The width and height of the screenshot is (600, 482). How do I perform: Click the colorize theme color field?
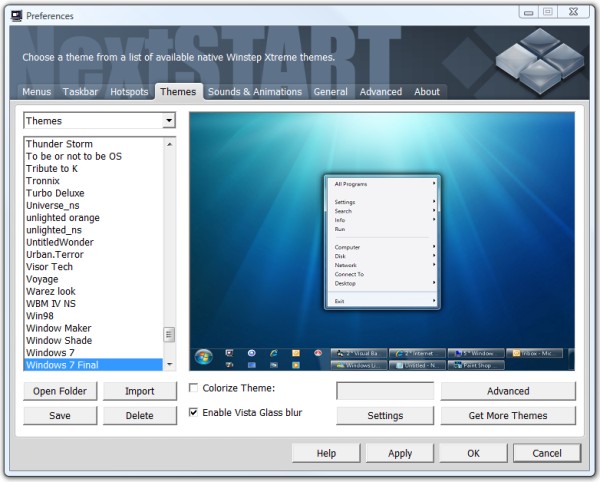point(385,391)
